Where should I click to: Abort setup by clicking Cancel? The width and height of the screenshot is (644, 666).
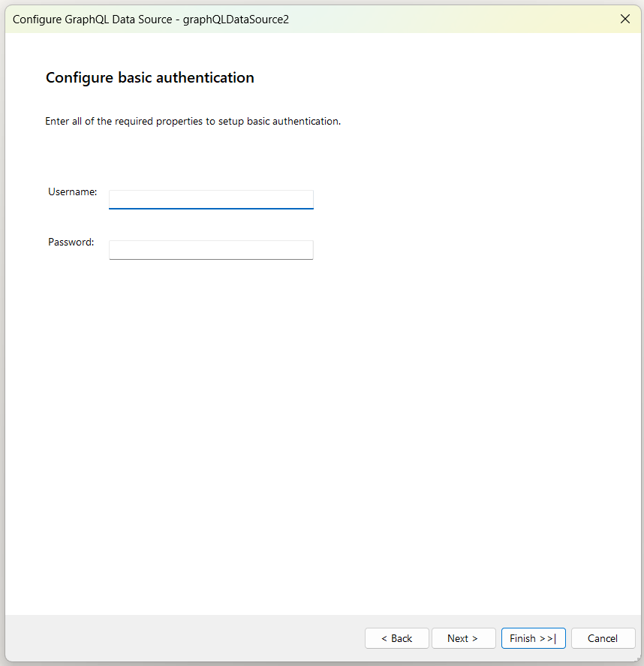pos(603,637)
